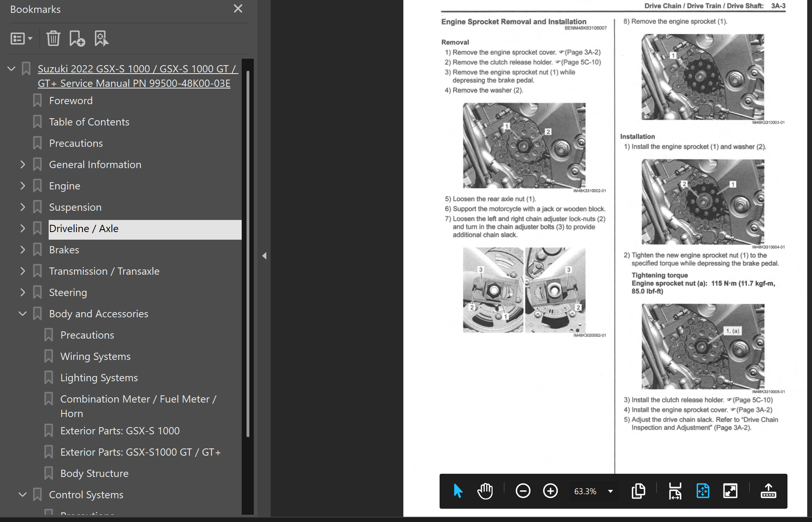Expand the Brakes bookmark
812x522 pixels.
click(x=23, y=250)
